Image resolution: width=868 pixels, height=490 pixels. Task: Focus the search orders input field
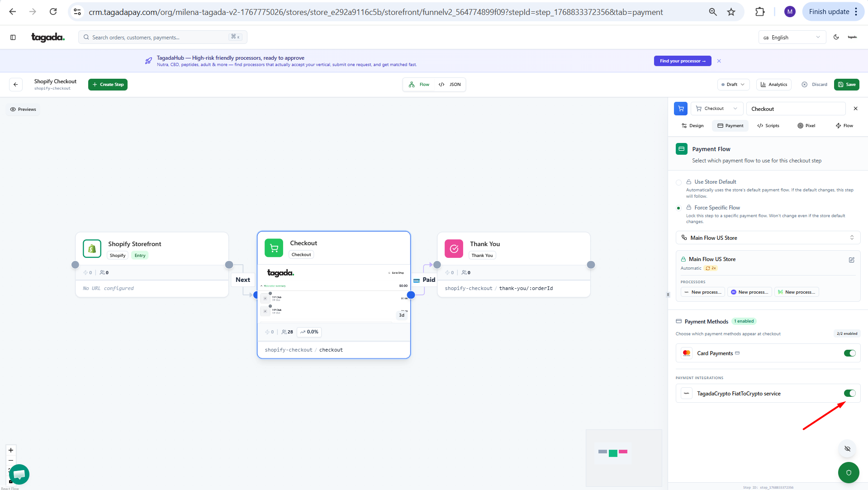point(158,38)
